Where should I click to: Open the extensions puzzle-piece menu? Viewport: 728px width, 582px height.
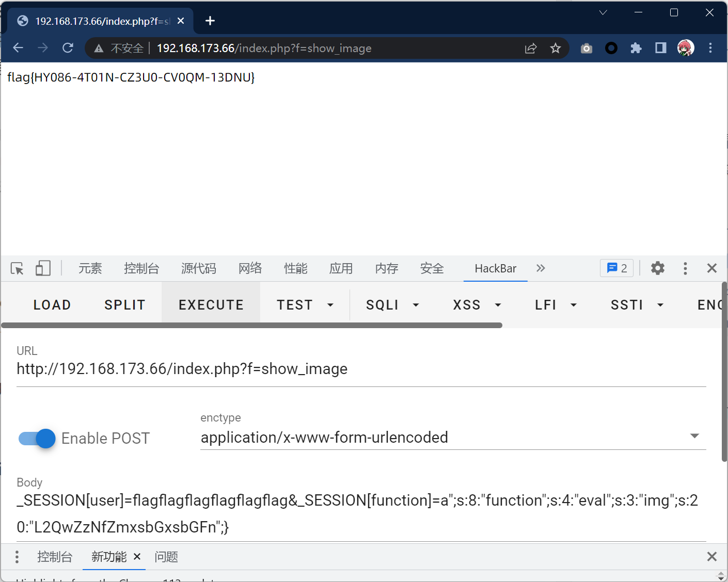click(636, 48)
